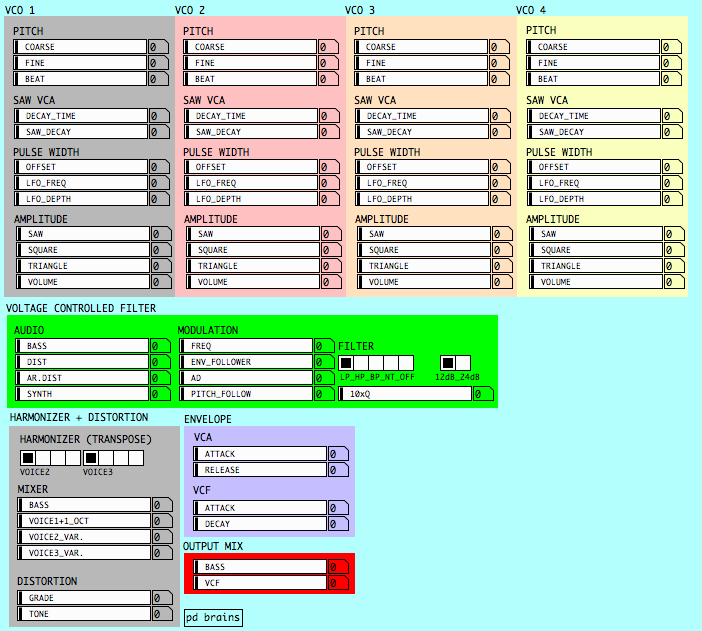The width and height of the screenshot is (702, 631).
Task: Choose the 24dB filter slope
Action: 463,362
